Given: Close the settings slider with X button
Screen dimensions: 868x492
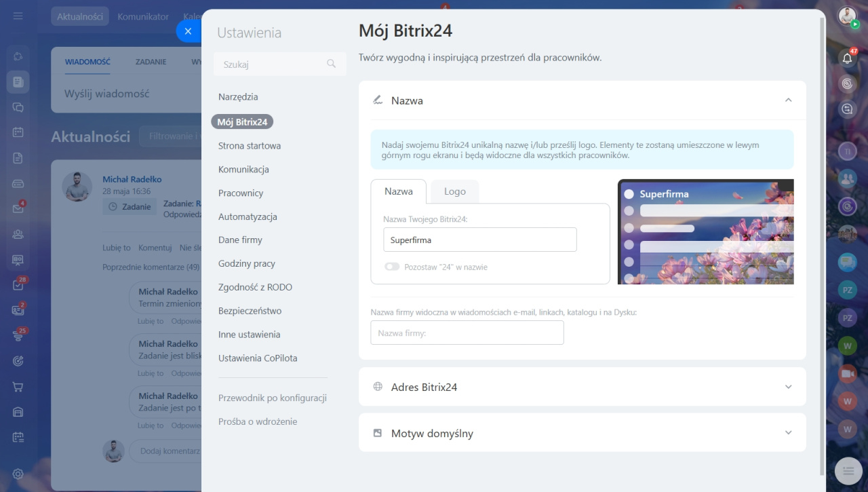Looking at the screenshot, I should point(189,31).
